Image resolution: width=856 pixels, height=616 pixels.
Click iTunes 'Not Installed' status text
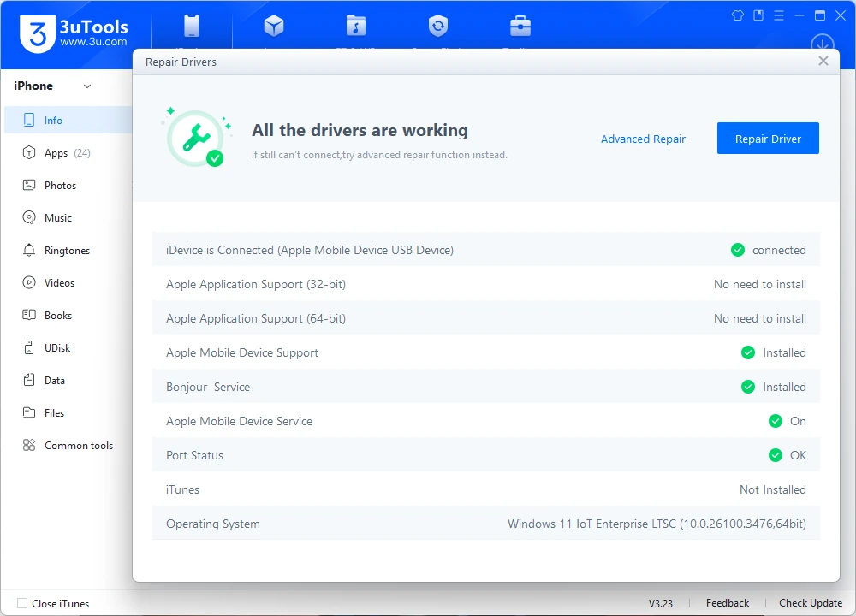coord(772,489)
